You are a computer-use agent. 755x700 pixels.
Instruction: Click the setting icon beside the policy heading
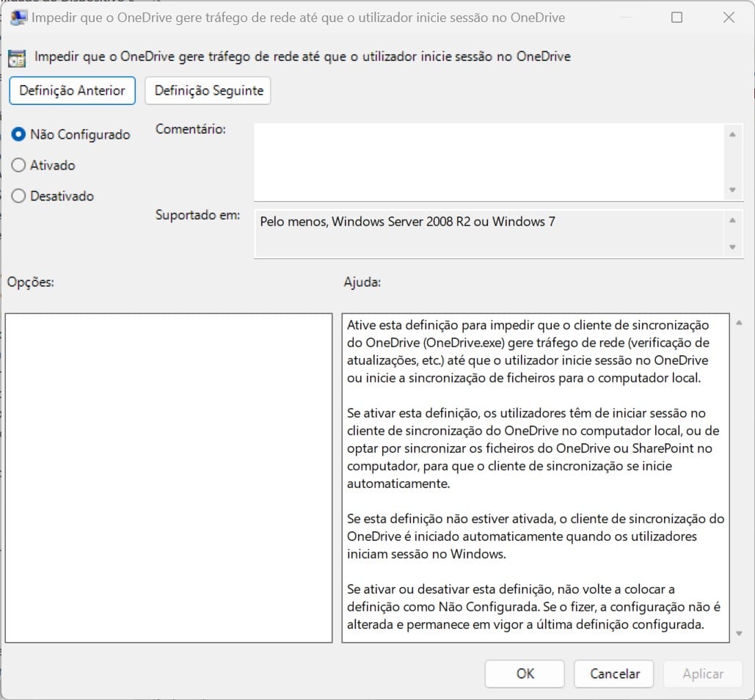click(18, 58)
